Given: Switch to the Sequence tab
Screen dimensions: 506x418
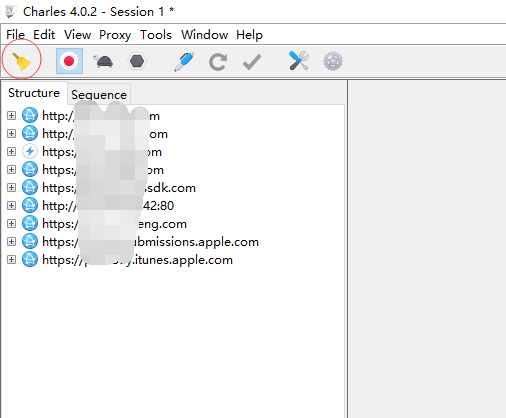Looking at the screenshot, I should pos(99,95).
